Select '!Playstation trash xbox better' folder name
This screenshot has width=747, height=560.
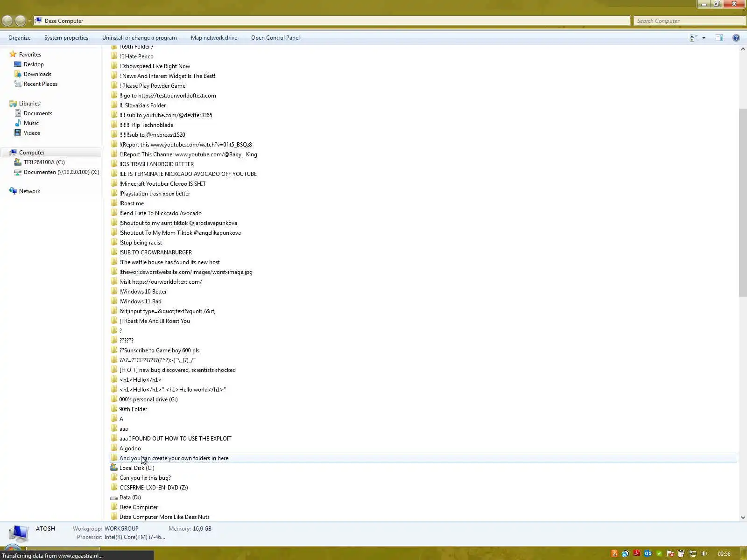click(x=155, y=194)
